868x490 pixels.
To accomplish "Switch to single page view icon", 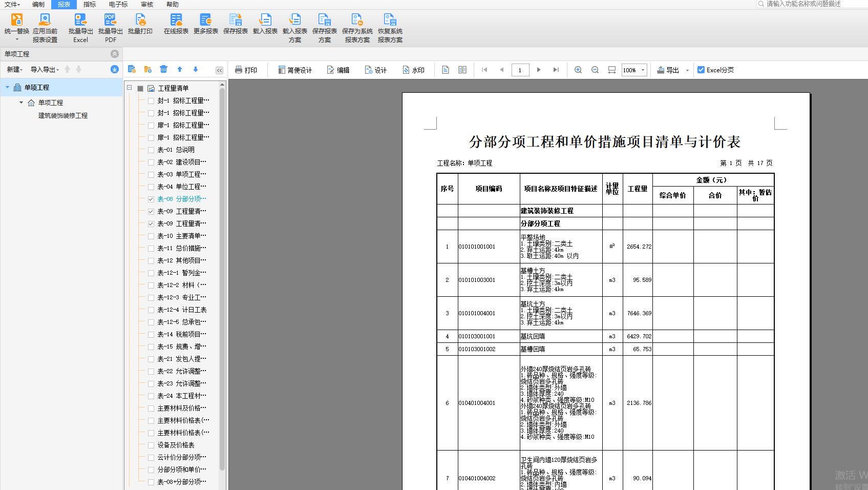I will (x=446, y=70).
